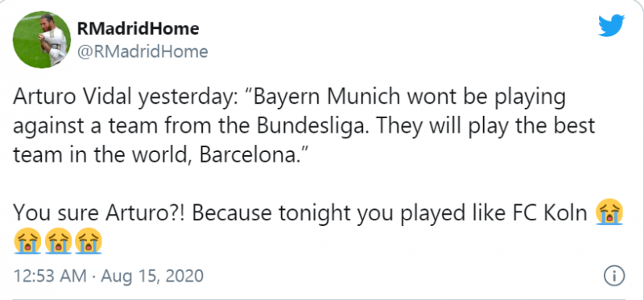The width and height of the screenshot is (644, 300).
Task: Click the RMadridHome profile avatar
Action: pos(42,39)
